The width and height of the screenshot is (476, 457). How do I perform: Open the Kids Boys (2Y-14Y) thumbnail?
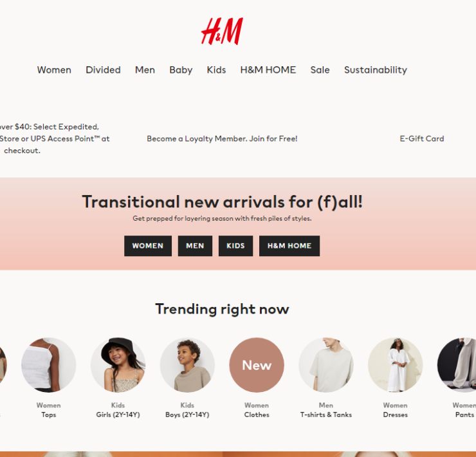(x=187, y=365)
